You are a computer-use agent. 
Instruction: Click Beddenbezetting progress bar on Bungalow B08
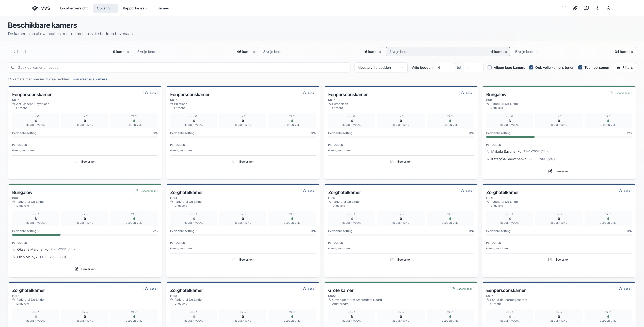click(x=559, y=137)
